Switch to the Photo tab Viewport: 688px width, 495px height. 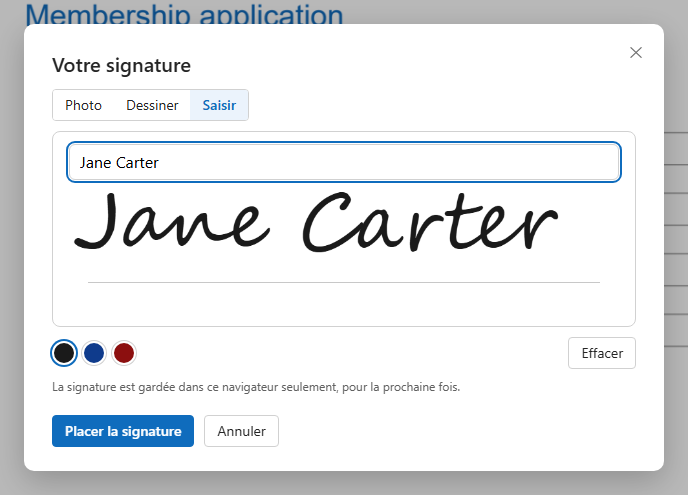(83, 105)
